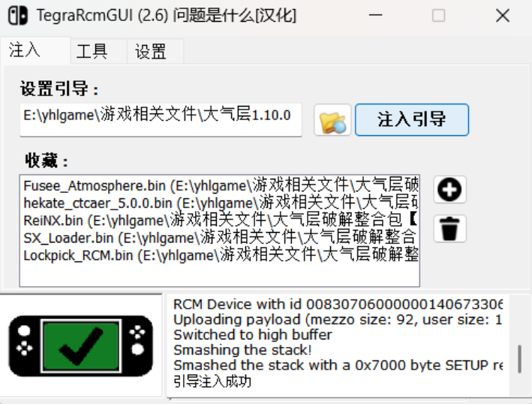This screenshot has height=404, width=532.
Task: Click the folder browse payload icon
Action: point(332,120)
